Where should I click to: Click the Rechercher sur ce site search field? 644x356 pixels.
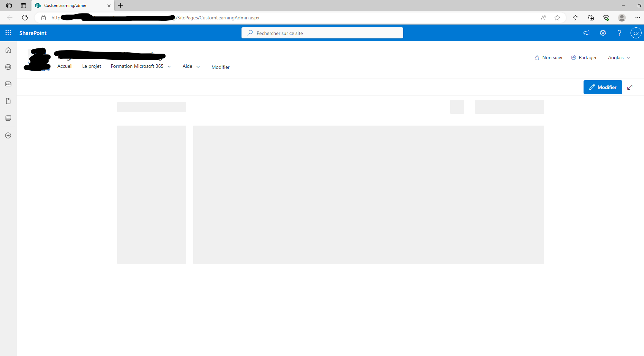(x=322, y=33)
